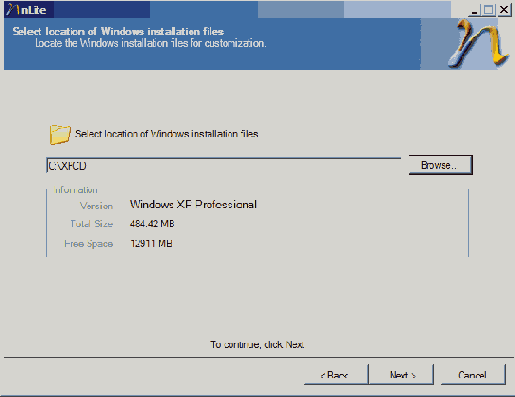Go to previous step with Back
This screenshot has height=397, width=515.
[336, 375]
